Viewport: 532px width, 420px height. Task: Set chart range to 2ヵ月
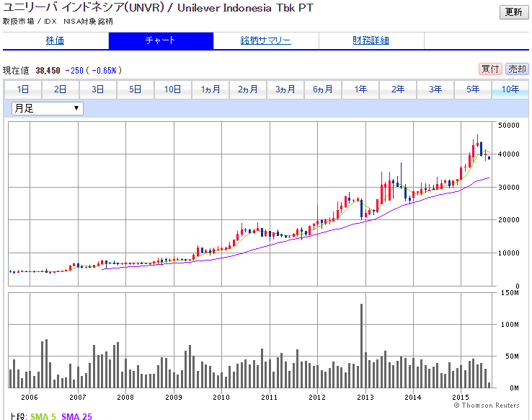pos(248,89)
